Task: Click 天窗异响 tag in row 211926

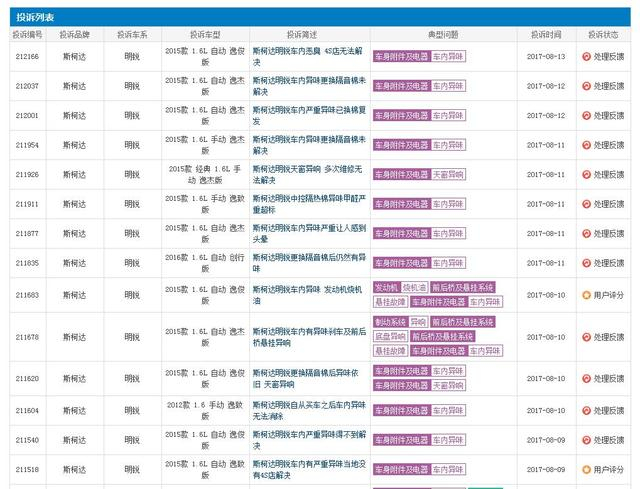Action: tap(448, 175)
